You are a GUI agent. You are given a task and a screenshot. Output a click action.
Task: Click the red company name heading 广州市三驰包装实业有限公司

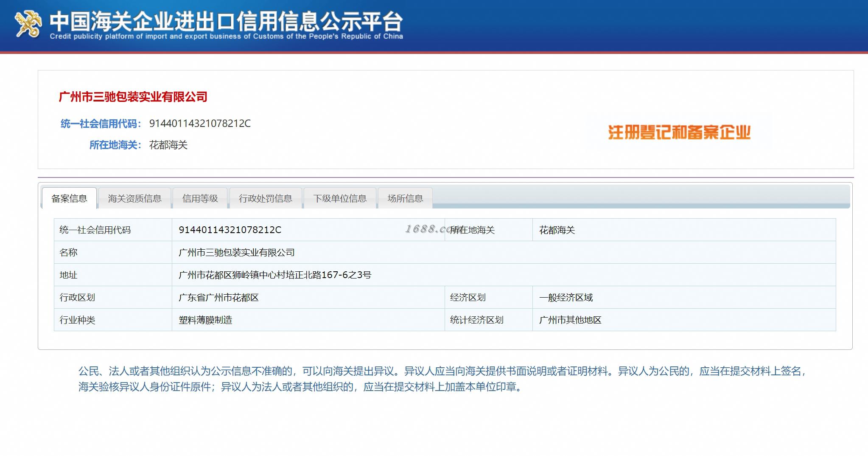pyautogui.click(x=133, y=97)
